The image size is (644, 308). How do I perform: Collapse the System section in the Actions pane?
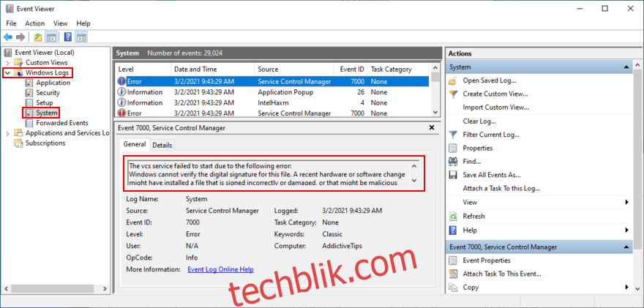(626, 67)
